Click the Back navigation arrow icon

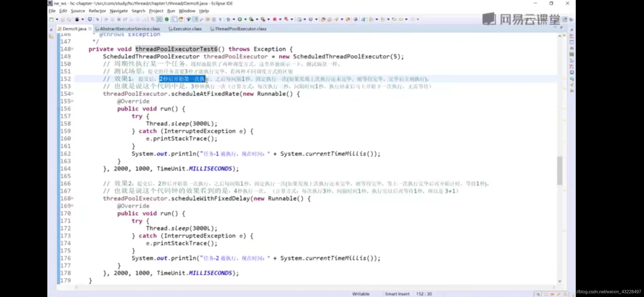400,19
